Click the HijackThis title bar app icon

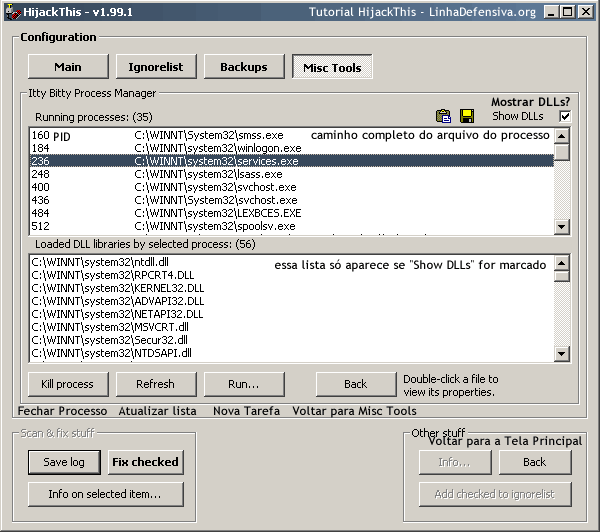coord(11,11)
